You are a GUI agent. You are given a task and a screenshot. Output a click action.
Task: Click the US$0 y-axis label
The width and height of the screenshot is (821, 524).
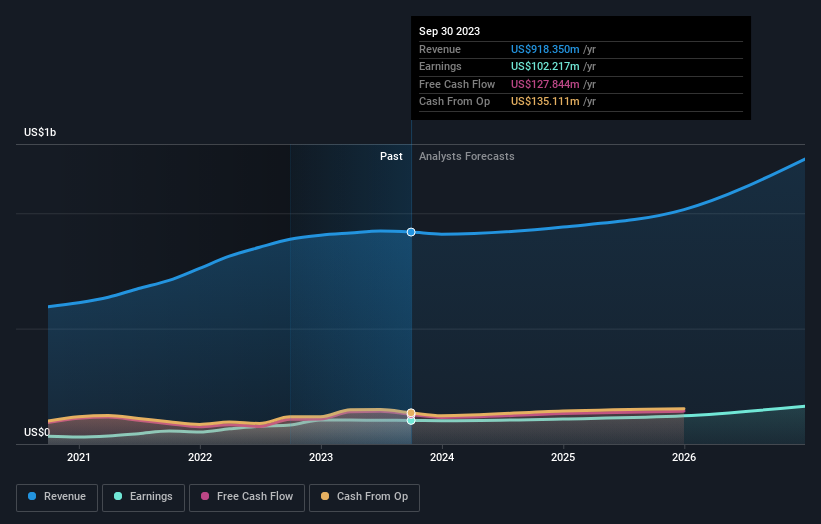(x=37, y=432)
